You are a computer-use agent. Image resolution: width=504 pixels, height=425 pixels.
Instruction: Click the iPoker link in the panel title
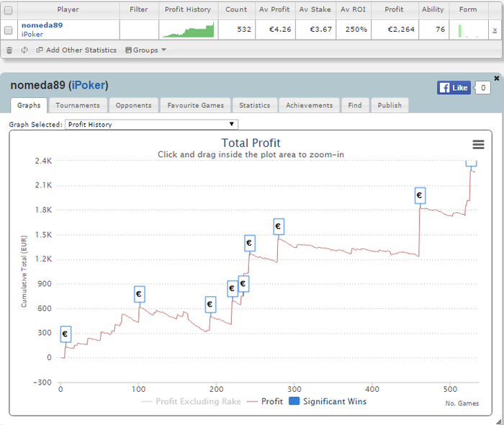pos(89,85)
